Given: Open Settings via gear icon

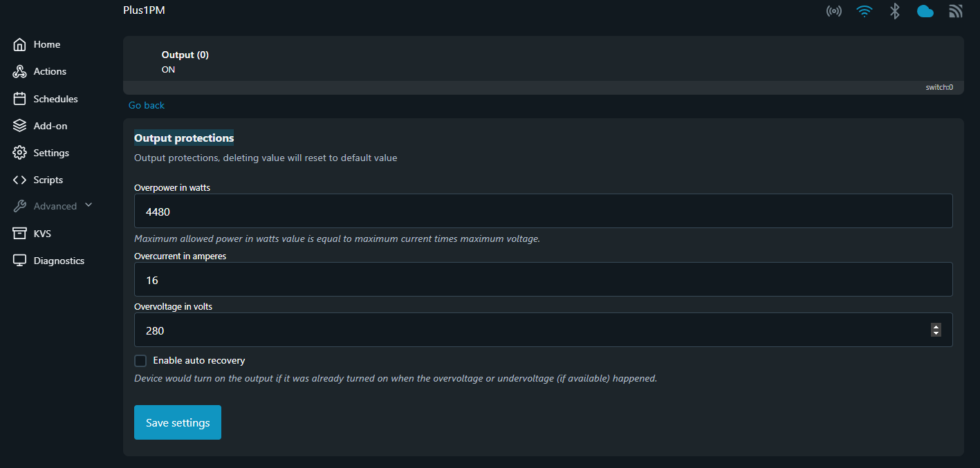Looking at the screenshot, I should coord(19,153).
